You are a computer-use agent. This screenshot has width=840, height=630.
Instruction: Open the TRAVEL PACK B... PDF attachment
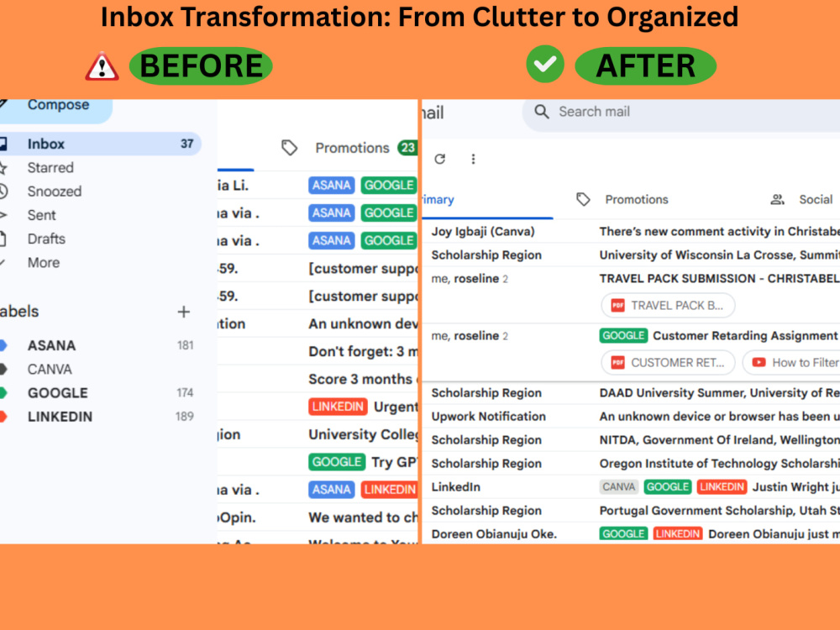[668, 306]
